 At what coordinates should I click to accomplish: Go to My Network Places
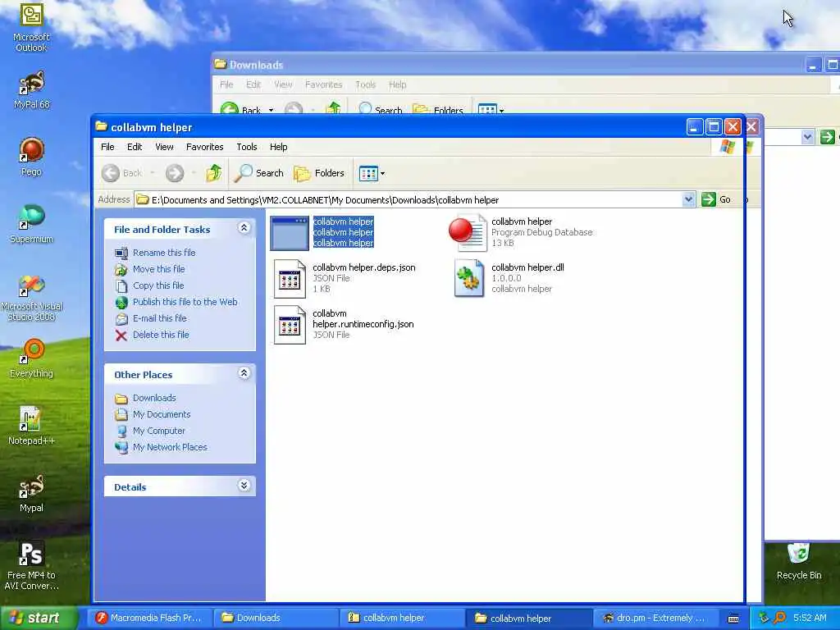pos(170,447)
